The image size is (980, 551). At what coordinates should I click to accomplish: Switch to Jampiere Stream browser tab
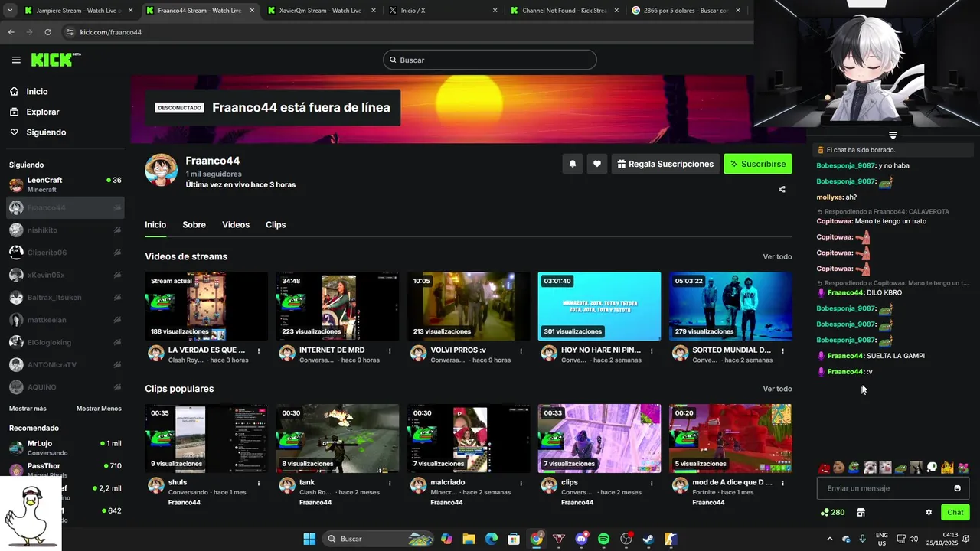[x=79, y=11]
